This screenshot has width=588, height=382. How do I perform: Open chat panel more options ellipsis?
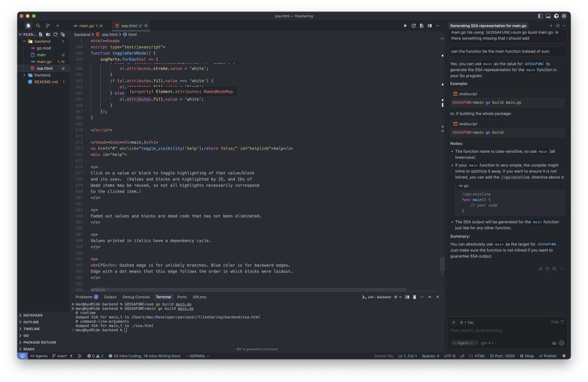point(565,25)
